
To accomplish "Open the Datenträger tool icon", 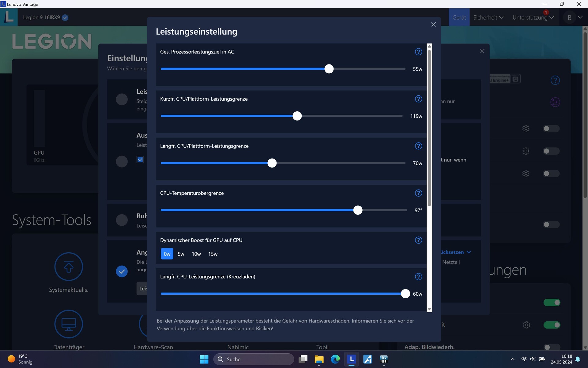I will click(69, 324).
